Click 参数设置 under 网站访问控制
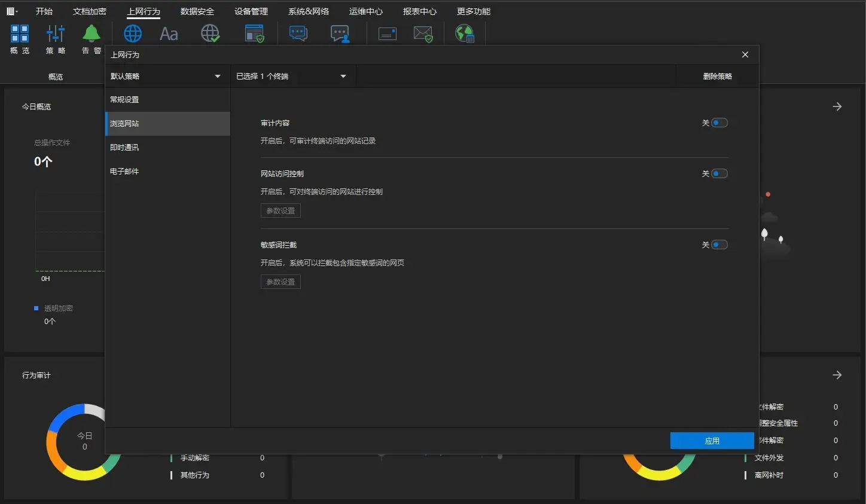The height and width of the screenshot is (504, 866). 280,211
